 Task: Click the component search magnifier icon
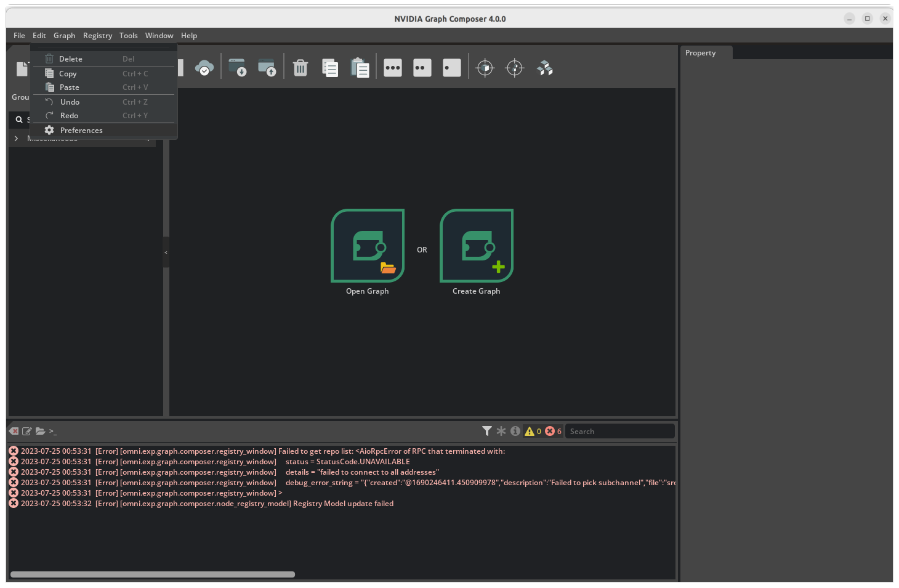(19, 119)
